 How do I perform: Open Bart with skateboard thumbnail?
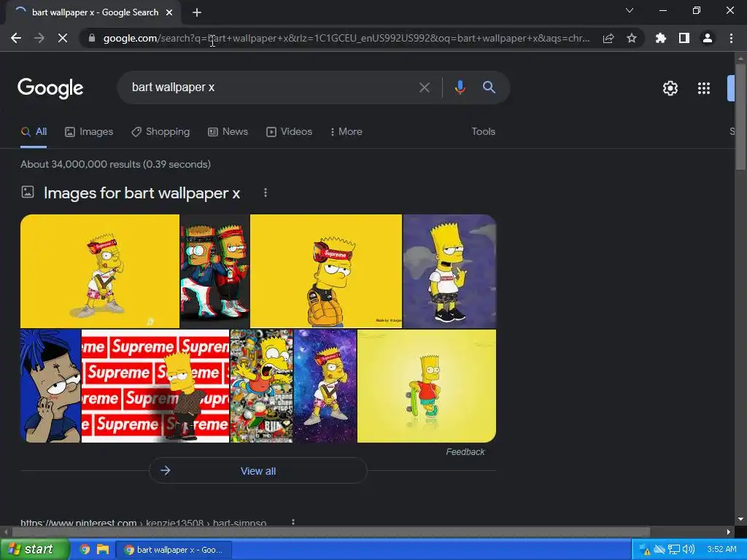click(x=426, y=386)
